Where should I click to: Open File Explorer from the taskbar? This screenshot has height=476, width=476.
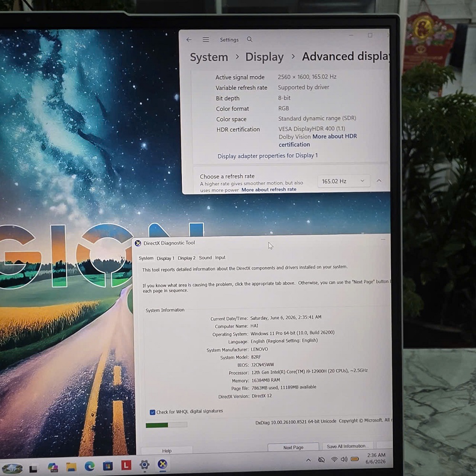coord(71,466)
